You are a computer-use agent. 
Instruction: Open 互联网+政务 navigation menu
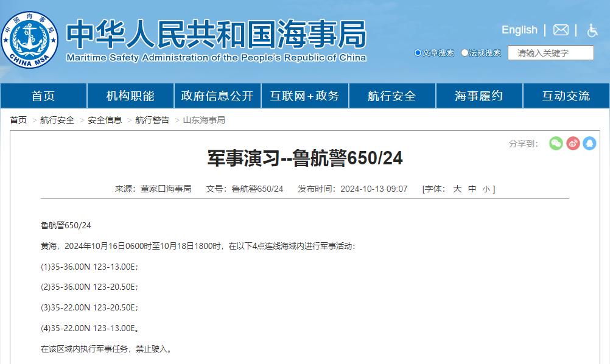(x=304, y=96)
